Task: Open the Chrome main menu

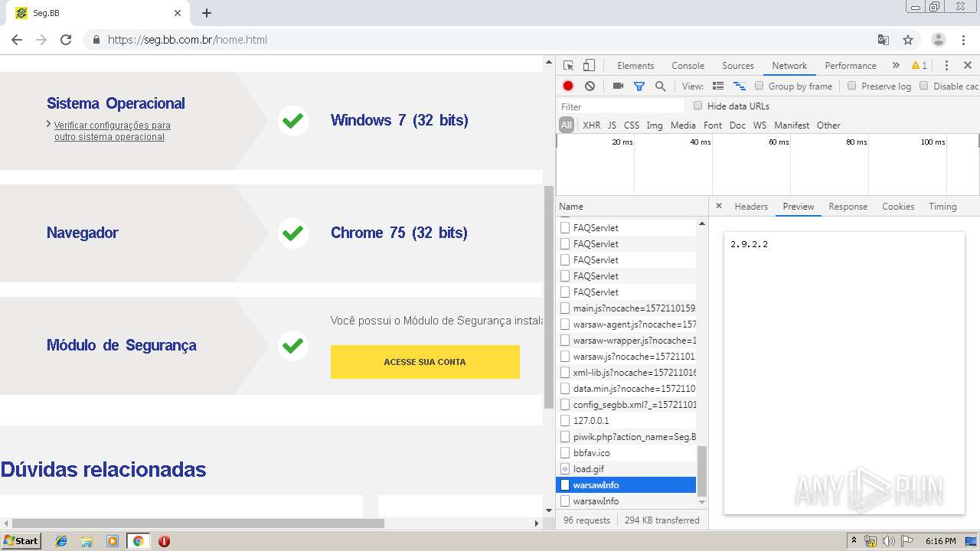Action: pyautogui.click(x=964, y=40)
